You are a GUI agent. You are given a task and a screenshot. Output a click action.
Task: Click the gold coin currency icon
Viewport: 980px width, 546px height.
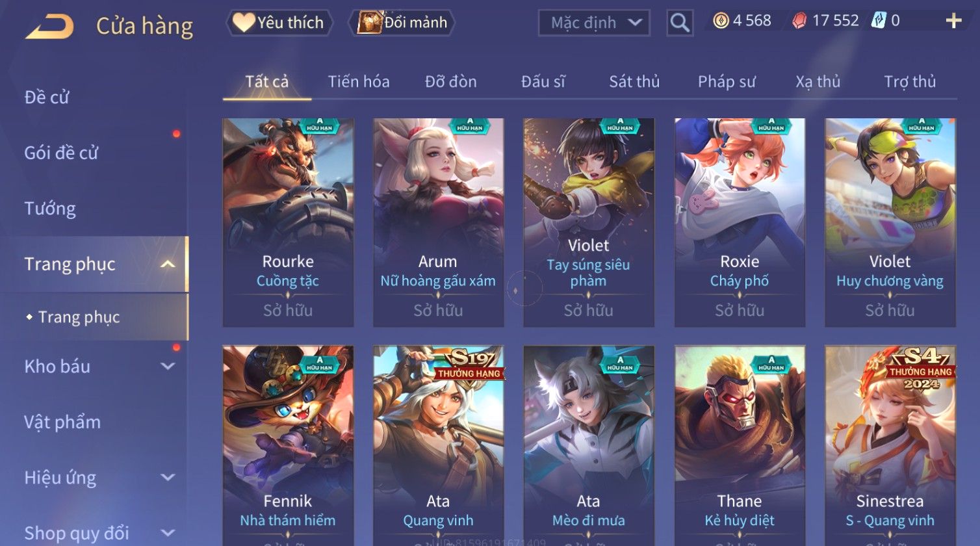(x=721, y=21)
